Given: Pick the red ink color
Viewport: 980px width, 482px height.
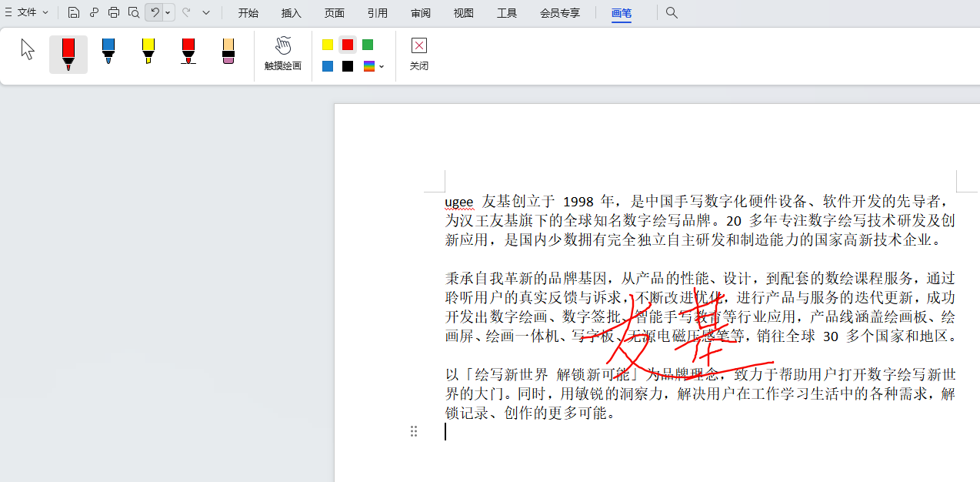Looking at the screenshot, I should 348,45.
